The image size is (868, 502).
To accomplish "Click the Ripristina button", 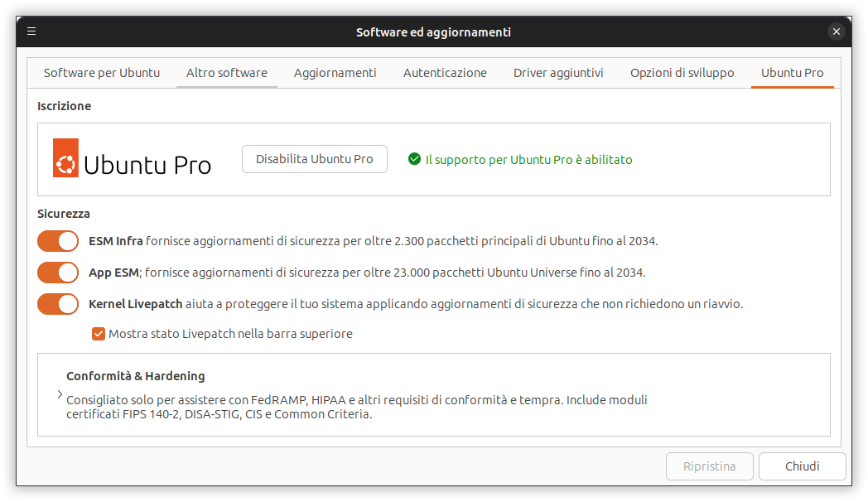I will click(x=709, y=466).
